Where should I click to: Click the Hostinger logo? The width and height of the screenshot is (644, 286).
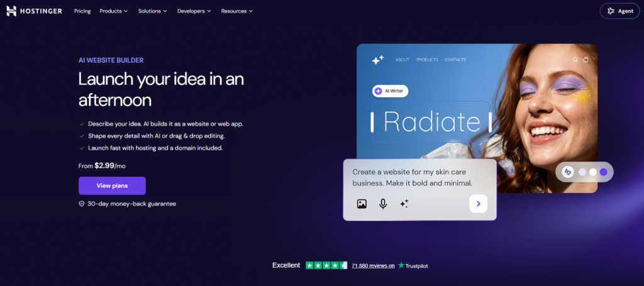pos(34,11)
